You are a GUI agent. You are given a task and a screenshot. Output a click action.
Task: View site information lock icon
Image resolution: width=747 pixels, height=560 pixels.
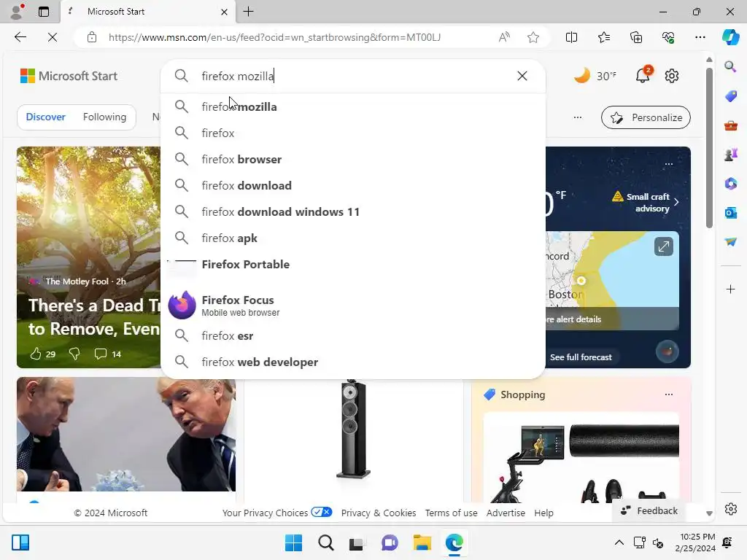[x=92, y=37]
